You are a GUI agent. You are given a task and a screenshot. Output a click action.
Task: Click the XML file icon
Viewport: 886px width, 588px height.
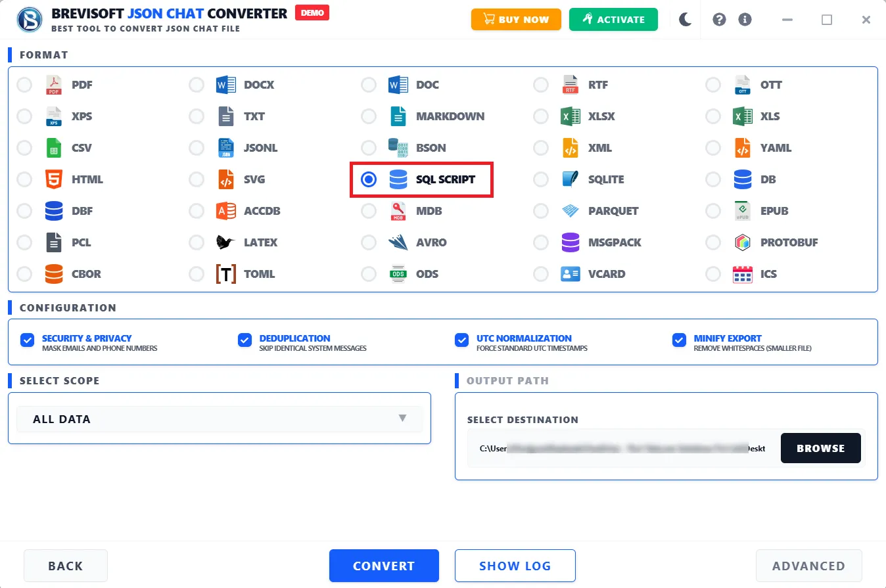point(571,148)
